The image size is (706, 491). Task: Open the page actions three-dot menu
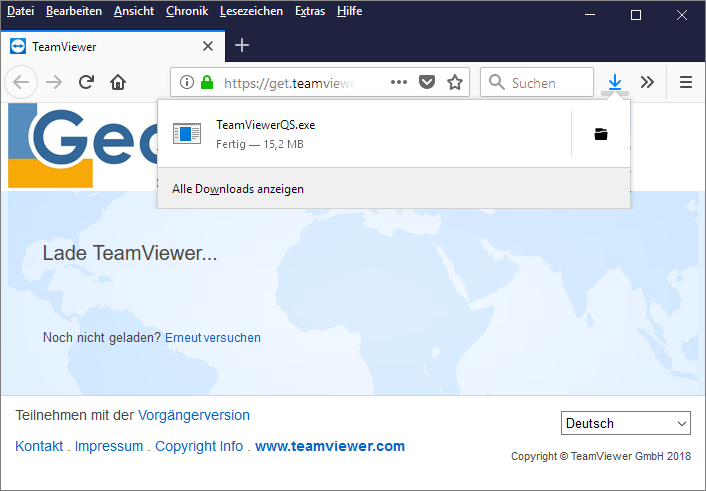pos(398,83)
